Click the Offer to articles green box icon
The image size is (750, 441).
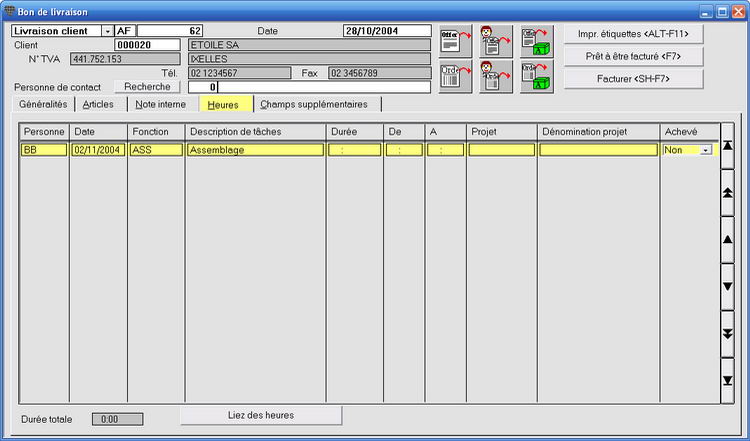pyautogui.click(x=537, y=42)
